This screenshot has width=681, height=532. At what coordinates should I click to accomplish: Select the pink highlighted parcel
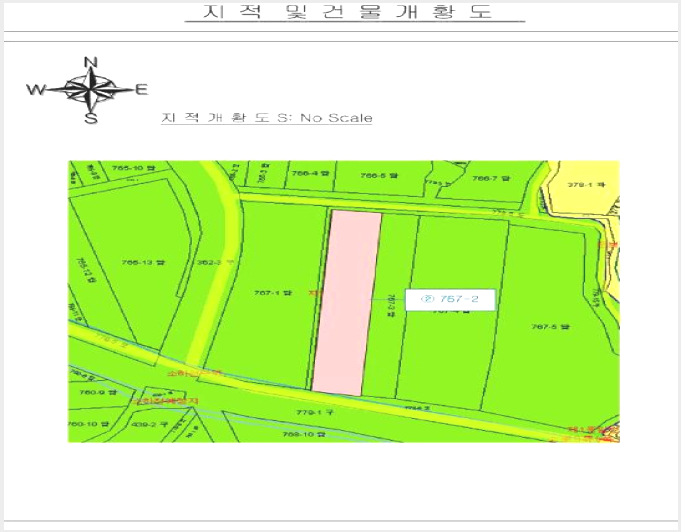pyautogui.click(x=347, y=303)
